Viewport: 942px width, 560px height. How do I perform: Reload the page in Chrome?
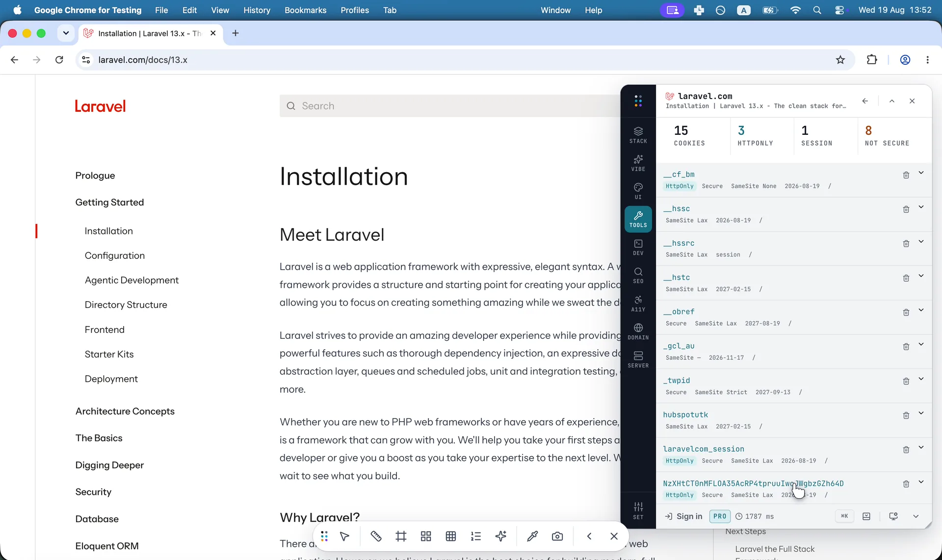(x=59, y=60)
